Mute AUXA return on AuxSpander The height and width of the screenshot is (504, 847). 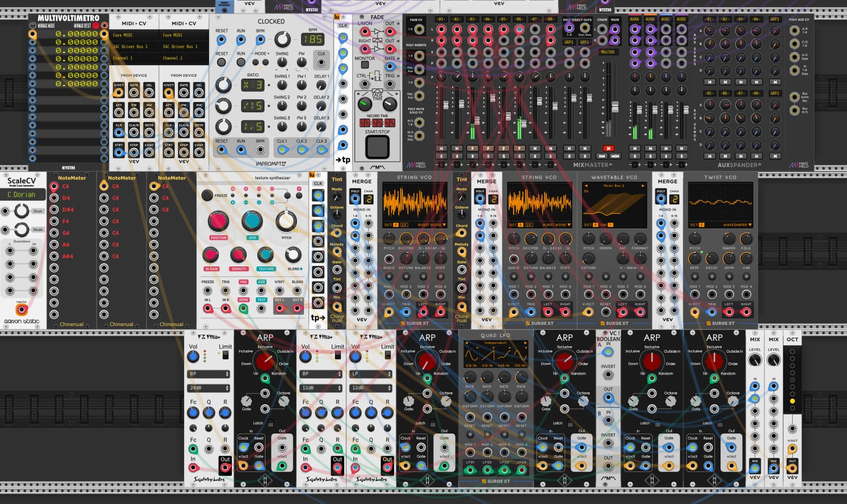click(634, 148)
